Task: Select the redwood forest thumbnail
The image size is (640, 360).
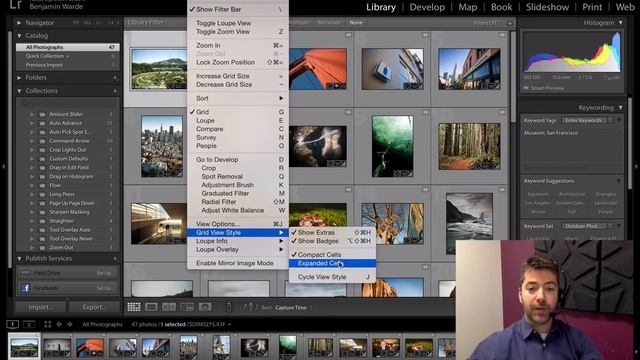Action: [x=469, y=146]
